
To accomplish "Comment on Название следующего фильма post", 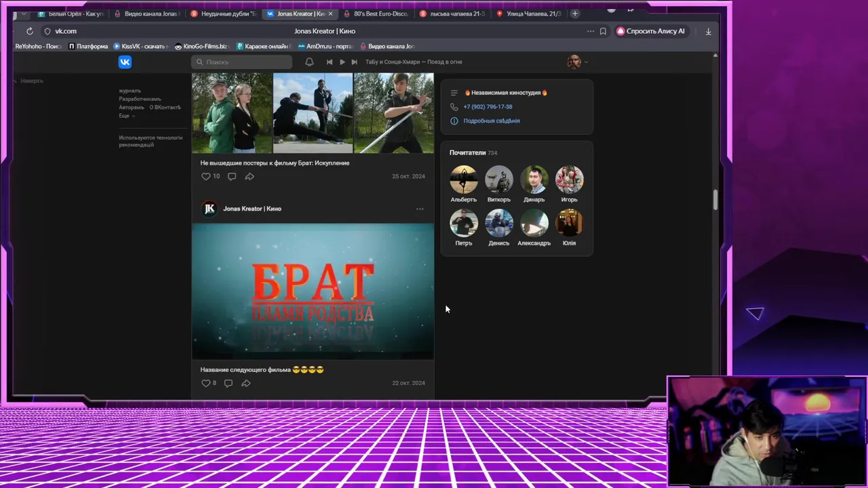I will [x=229, y=383].
